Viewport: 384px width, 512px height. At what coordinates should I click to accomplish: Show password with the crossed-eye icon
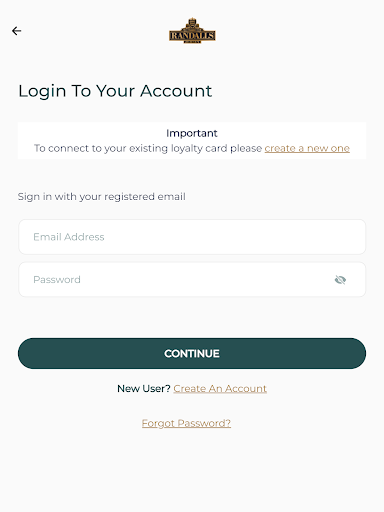pos(340,280)
